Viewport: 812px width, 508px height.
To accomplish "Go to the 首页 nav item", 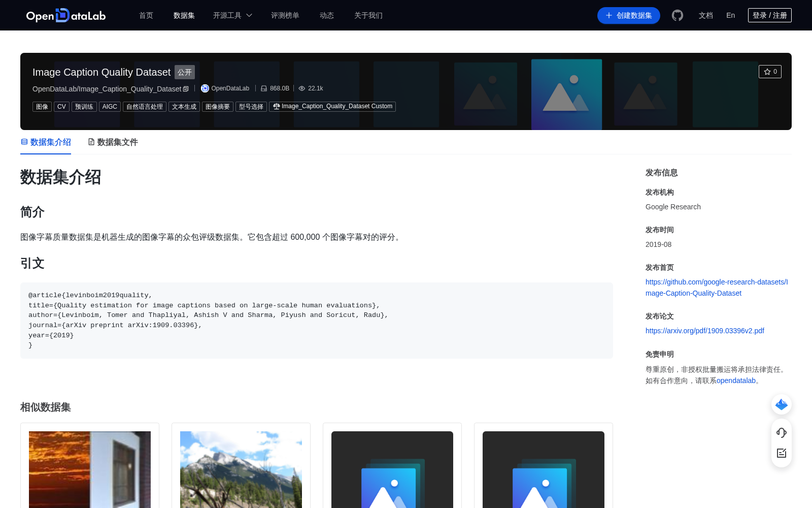I will 146,15.
